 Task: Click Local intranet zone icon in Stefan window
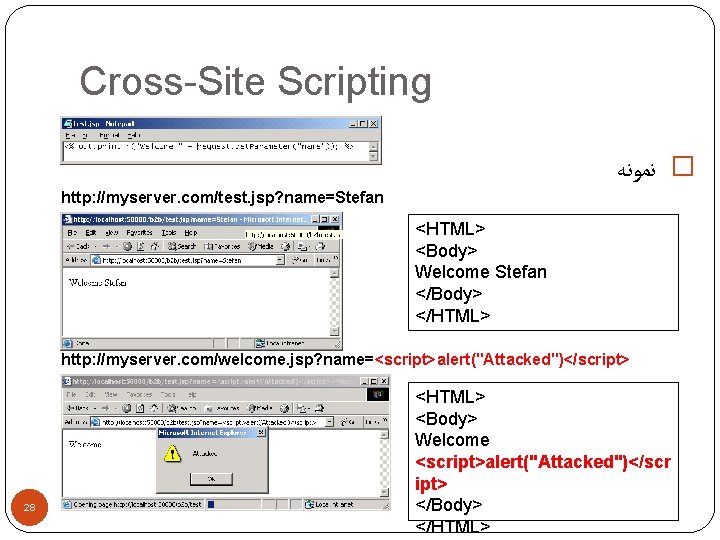click(260, 343)
